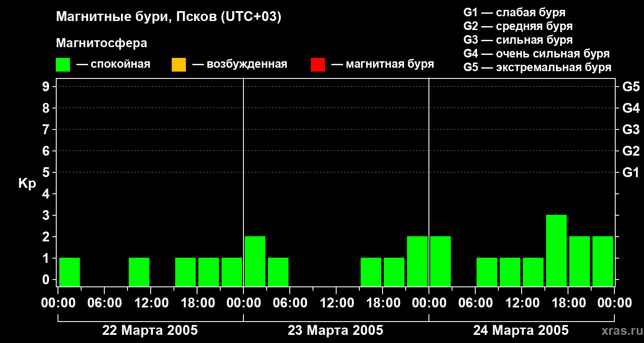Image resolution: width=644 pixels, height=343 pixels.
Task: Click the '24 Марта 2005' date label
Action: coord(521,331)
